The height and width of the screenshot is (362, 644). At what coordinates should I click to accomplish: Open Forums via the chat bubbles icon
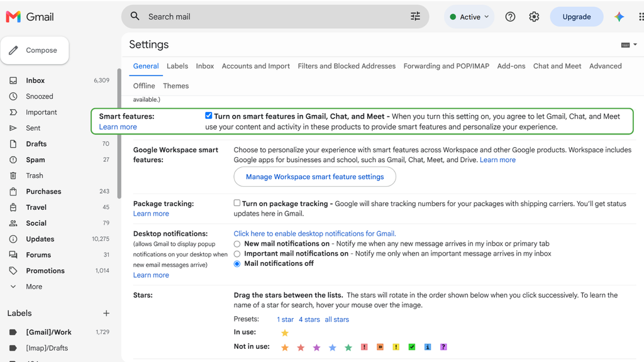click(13, 255)
